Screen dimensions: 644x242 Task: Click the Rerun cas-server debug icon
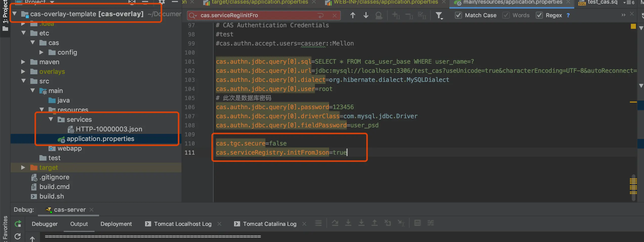[x=18, y=224]
